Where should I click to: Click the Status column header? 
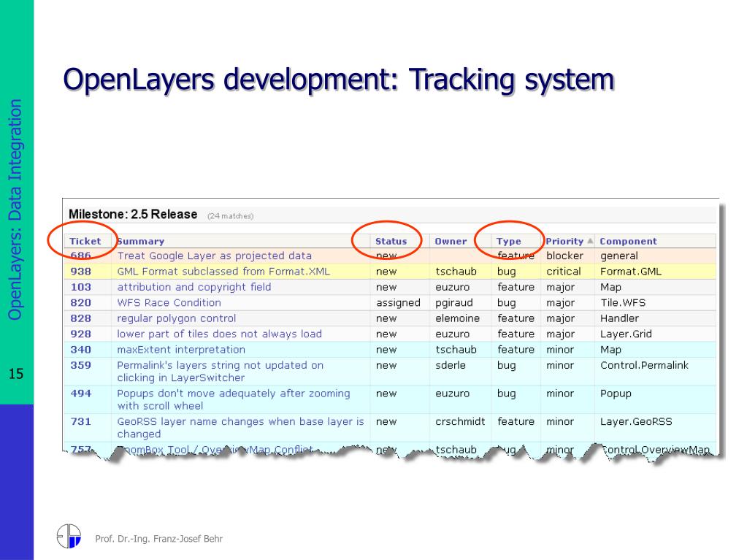point(391,242)
